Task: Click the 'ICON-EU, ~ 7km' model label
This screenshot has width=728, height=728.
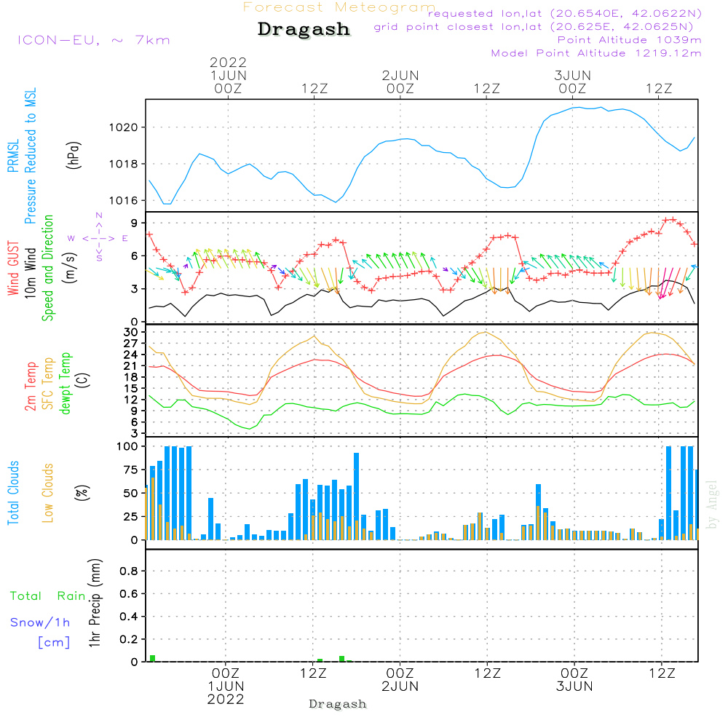Action: [94, 40]
